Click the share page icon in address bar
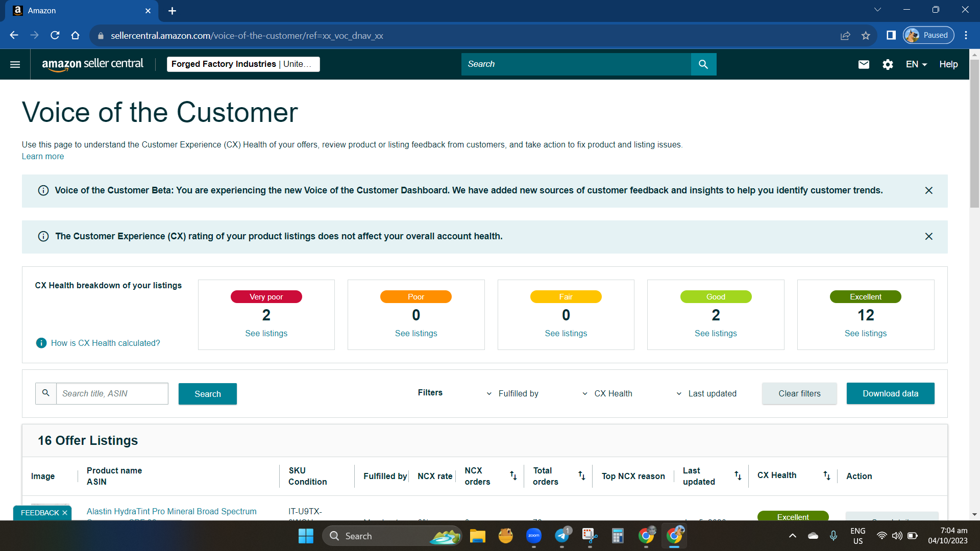Viewport: 980px width, 551px height. [845, 35]
